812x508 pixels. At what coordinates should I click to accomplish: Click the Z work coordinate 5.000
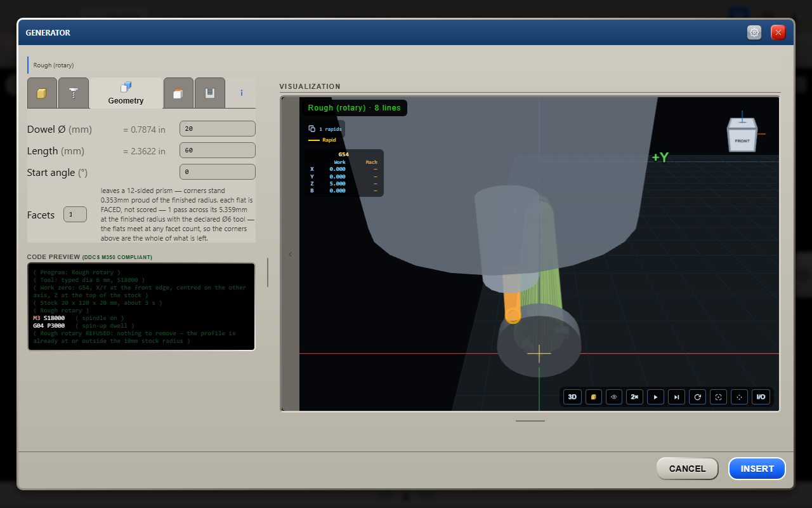coord(337,184)
